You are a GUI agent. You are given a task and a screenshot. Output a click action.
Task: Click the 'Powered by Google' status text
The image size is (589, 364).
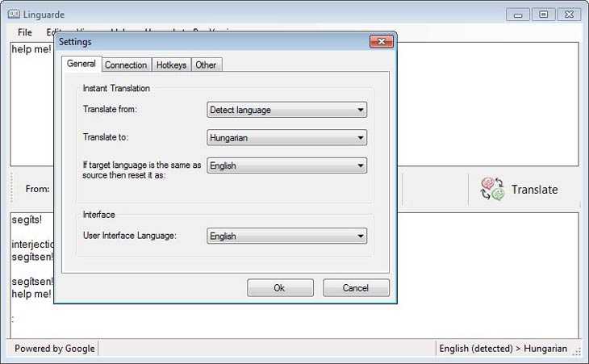[x=55, y=349]
